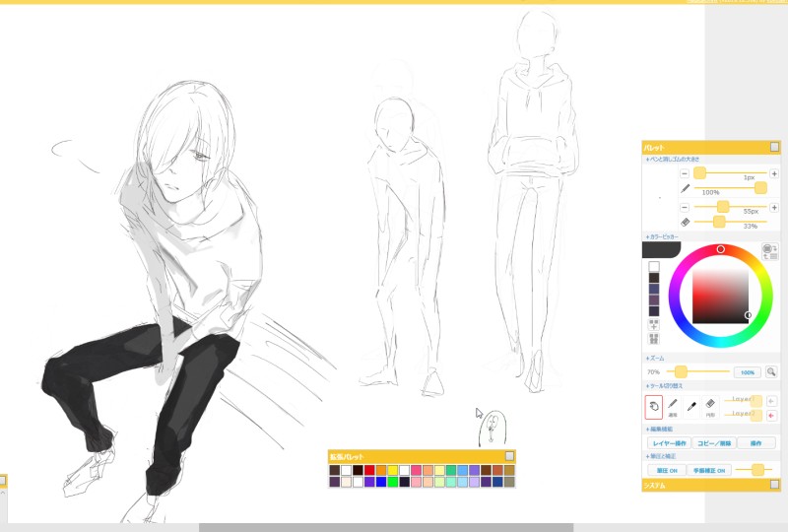Select the eraser tool in tool switcher
Viewport: 788px width, 532px height.
pyautogui.click(x=710, y=407)
